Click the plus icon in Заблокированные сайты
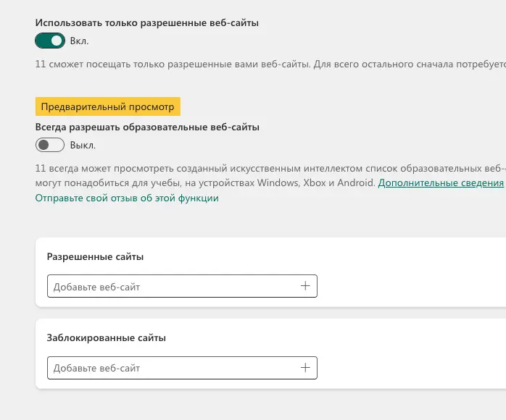The height and width of the screenshot is (420, 506). 305,368
